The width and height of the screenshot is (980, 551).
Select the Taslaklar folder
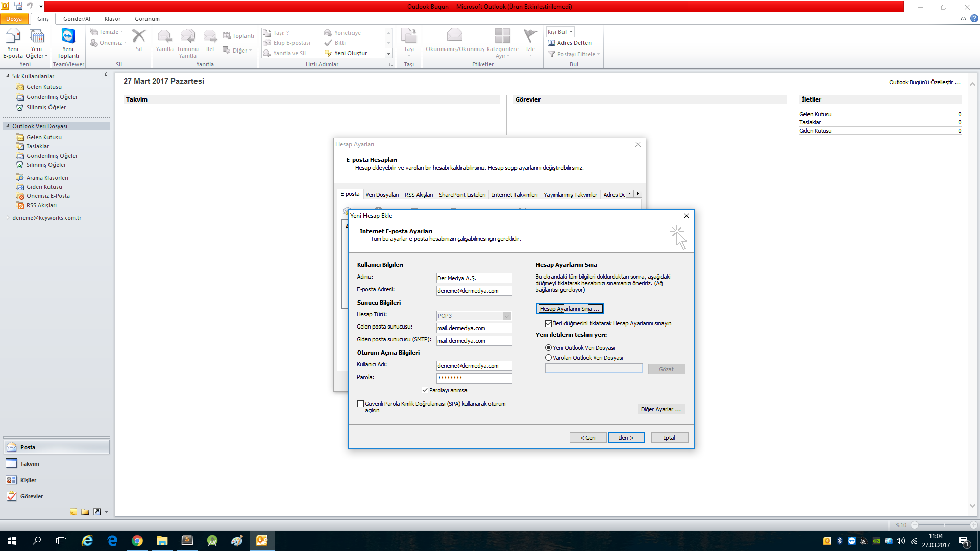(x=38, y=146)
